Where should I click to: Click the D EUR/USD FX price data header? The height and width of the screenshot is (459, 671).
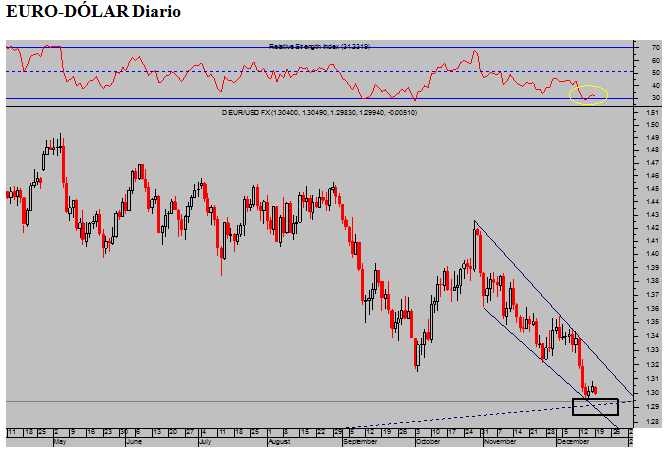(x=319, y=113)
